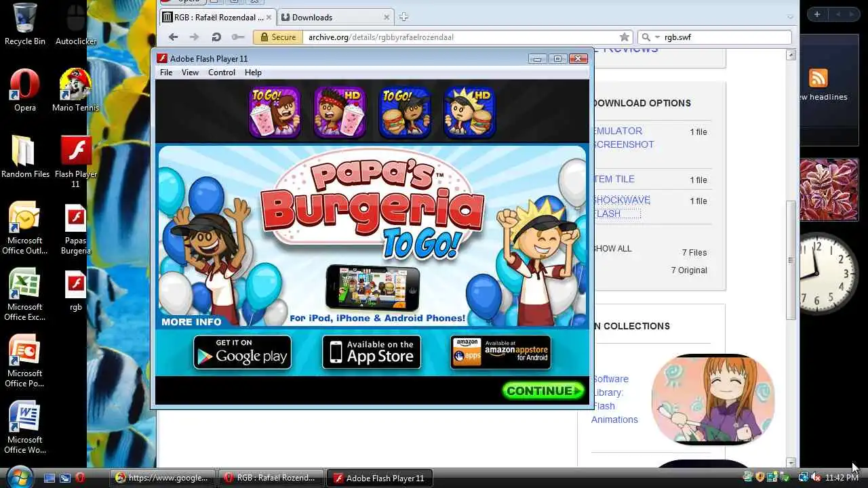Launch Flash Player 11 desktop shortcut
Image resolution: width=868 pixels, height=488 pixels.
[x=75, y=161]
